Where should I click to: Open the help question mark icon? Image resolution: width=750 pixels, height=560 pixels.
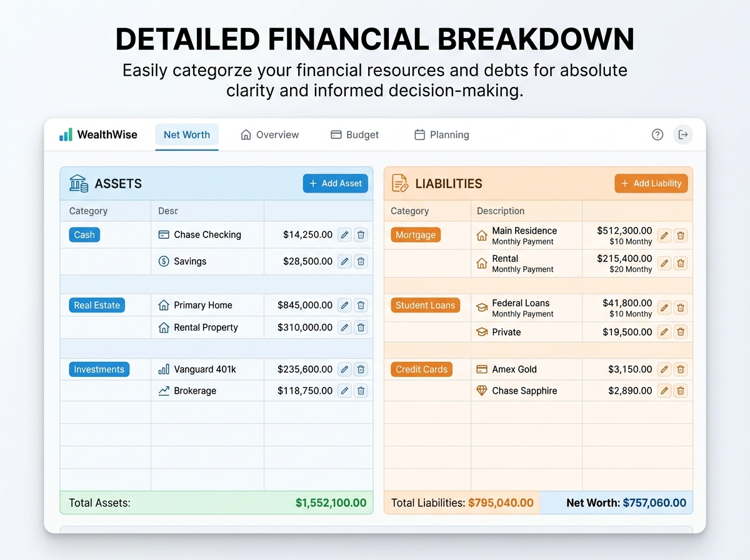(x=657, y=134)
